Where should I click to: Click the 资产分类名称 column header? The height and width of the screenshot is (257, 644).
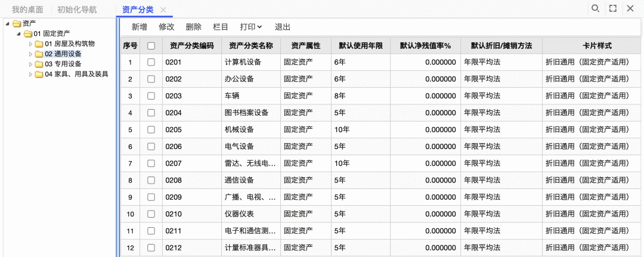click(x=251, y=46)
